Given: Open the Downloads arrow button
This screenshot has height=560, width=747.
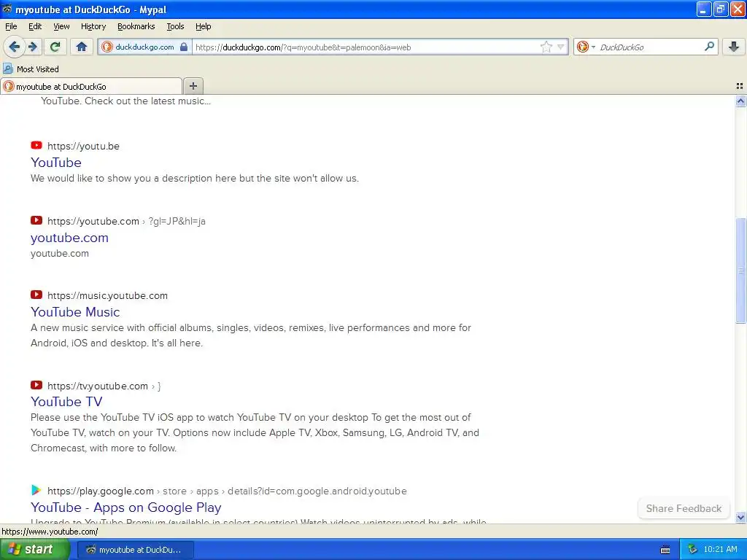Looking at the screenshot, I should (x=734, y=47).
